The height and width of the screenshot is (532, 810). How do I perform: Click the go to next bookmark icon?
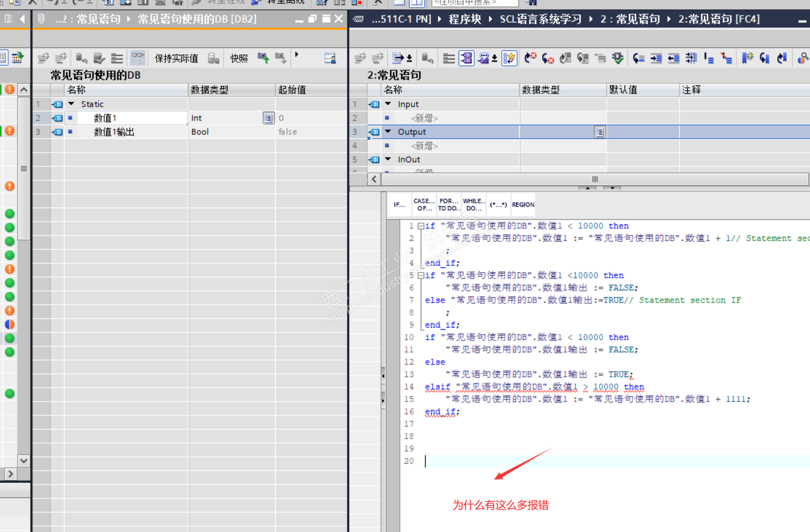pos(765,58)
